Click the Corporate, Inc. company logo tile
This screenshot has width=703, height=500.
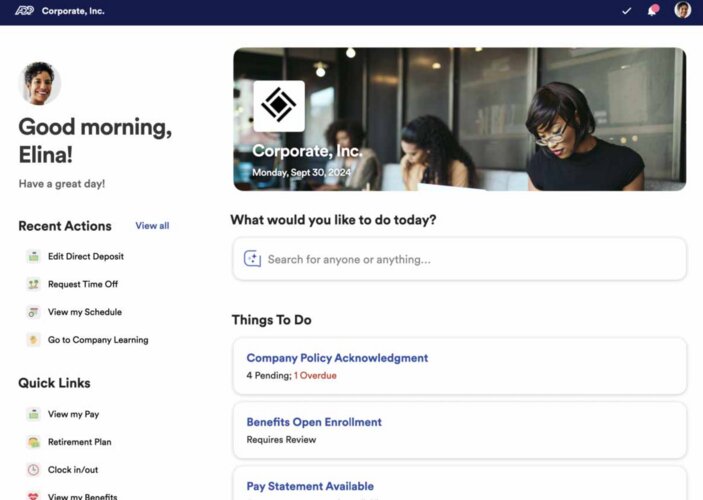tap(279, 106)
